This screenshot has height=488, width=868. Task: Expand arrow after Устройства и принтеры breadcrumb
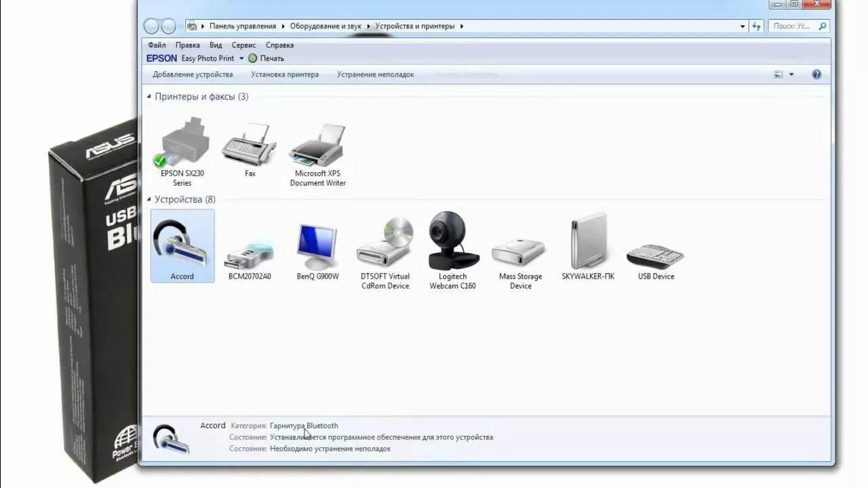(x=462, y=26)
